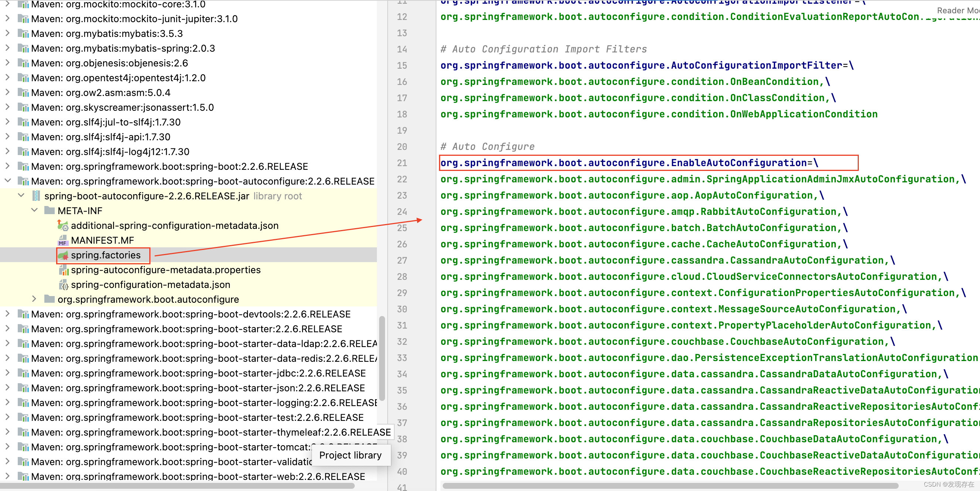Image resolution: width=980 pixels, height=491 pixels.
Task: Click library icon for slf4j-api:1.7.30
Action: (x=23, y=137)
